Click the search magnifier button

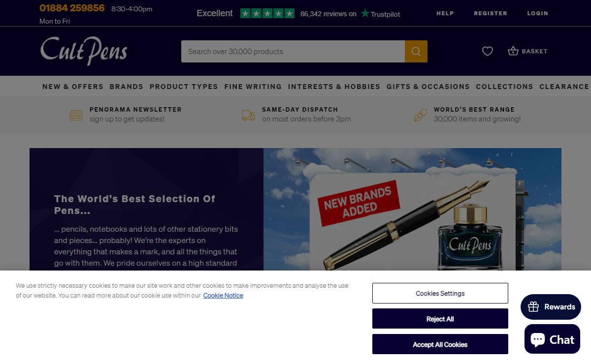point(416,51)
